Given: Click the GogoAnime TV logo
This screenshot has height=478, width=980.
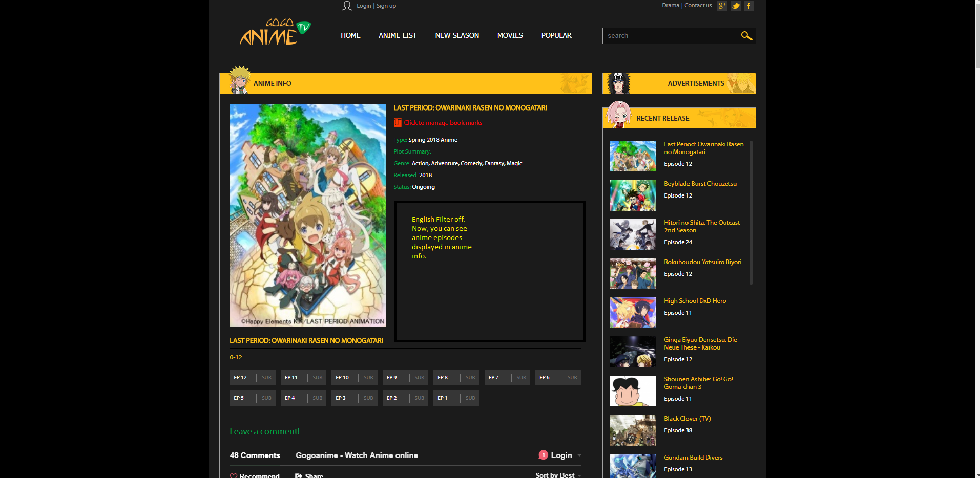Looking at the screenshot, I should tap(275, 33).
